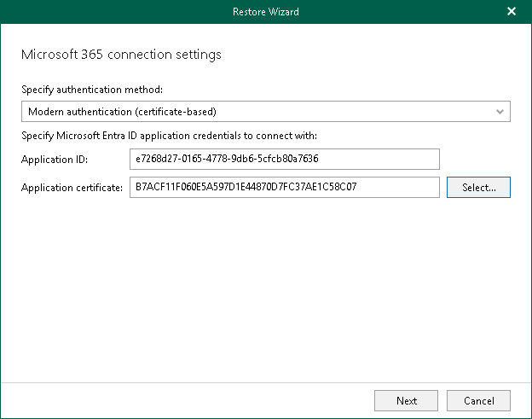Focus the Application certificate thumbprint field
Screen dimensions: 532x419
click(x=284, y=187)
